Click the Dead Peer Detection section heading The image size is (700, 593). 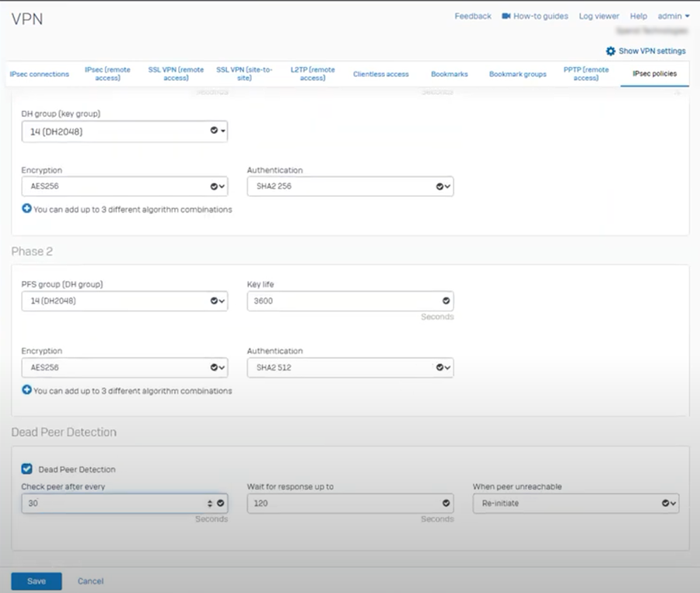pos(64,432)
